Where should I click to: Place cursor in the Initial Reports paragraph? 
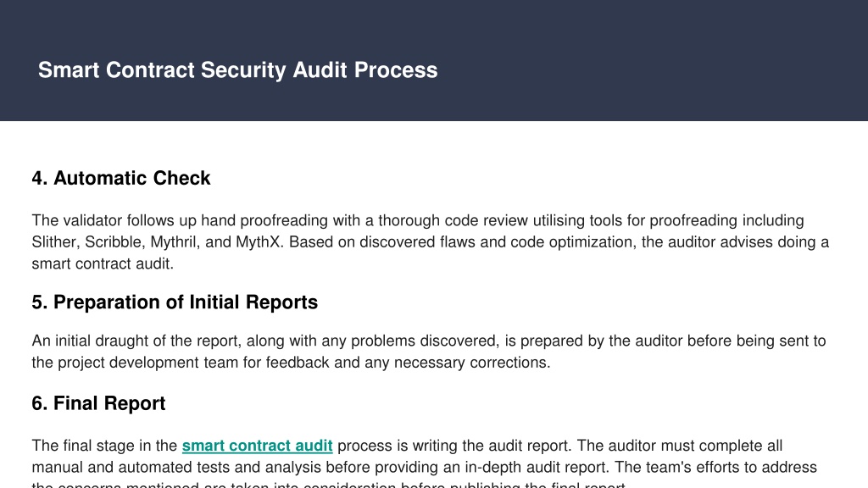pyautogui.click(x=428, y=352)
